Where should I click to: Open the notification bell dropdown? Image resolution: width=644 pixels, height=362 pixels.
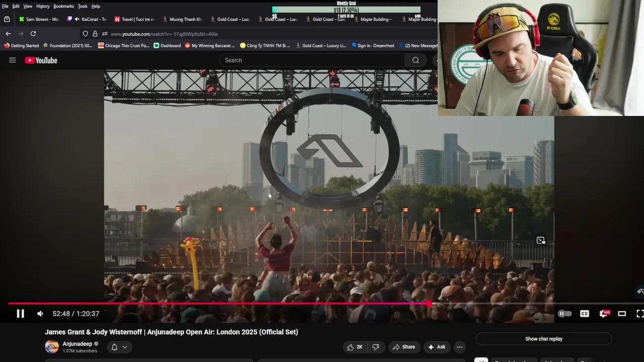coord(119,347)
